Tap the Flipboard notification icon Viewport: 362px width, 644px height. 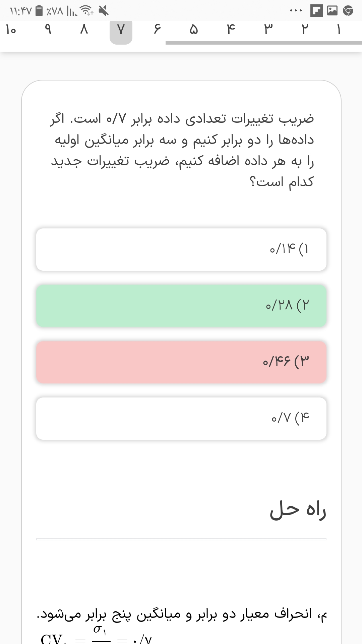pyautogui.click(x=316, y=10)
